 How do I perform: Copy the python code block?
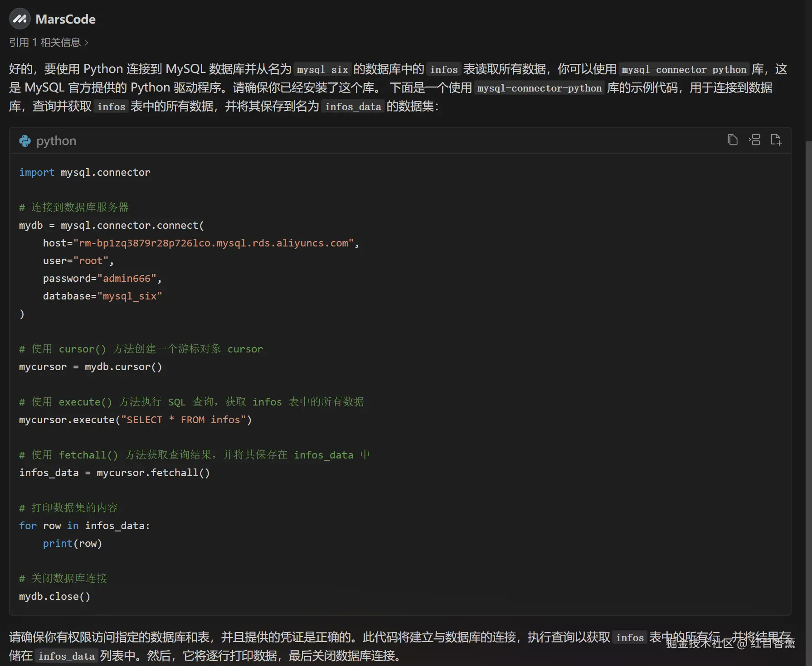tap(732, 140)
